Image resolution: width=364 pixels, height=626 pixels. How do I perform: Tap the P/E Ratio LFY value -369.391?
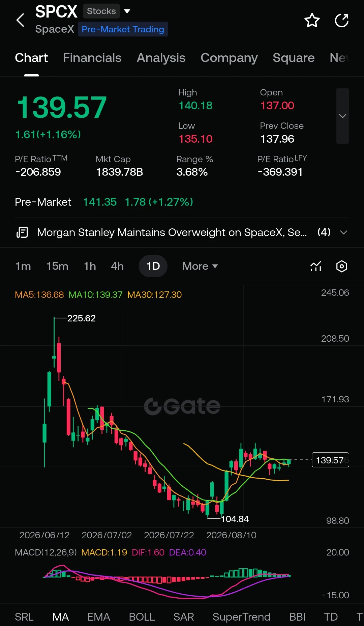click(280, 172)
